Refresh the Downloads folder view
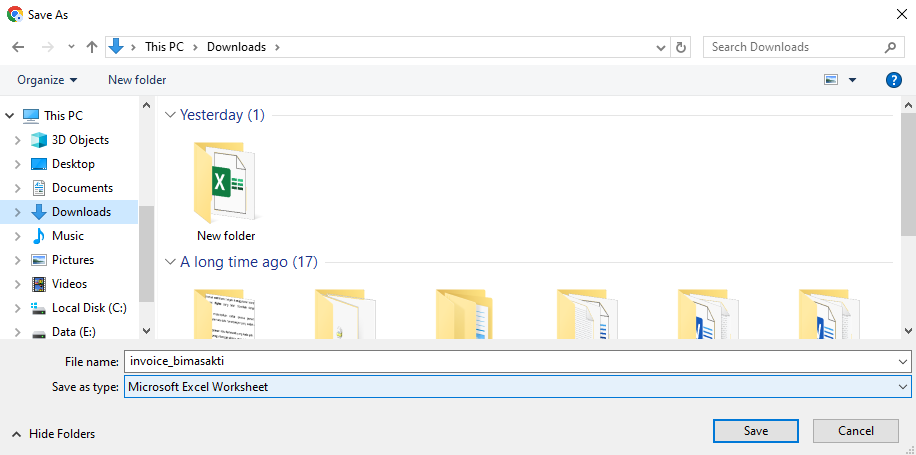The image size is (916, 455). click(x=682, y=47)
